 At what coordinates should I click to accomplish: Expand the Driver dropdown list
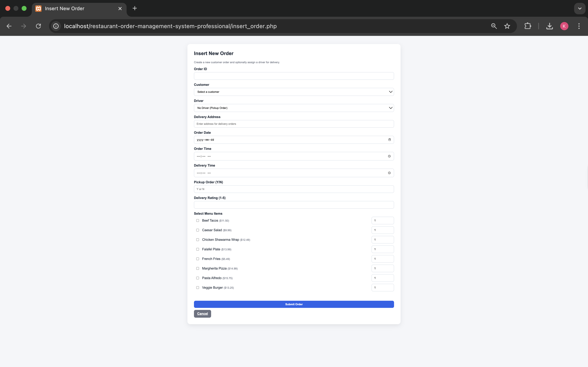point(294,108)
